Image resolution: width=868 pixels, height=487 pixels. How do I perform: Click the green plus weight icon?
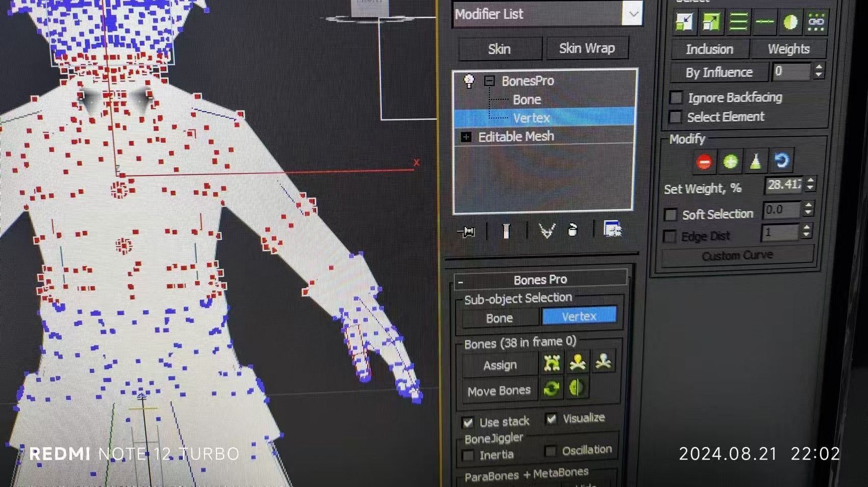[730, 162]
